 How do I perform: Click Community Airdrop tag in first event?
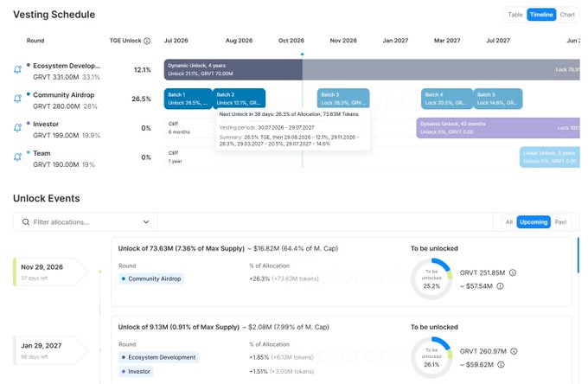[x=151, y=278]
